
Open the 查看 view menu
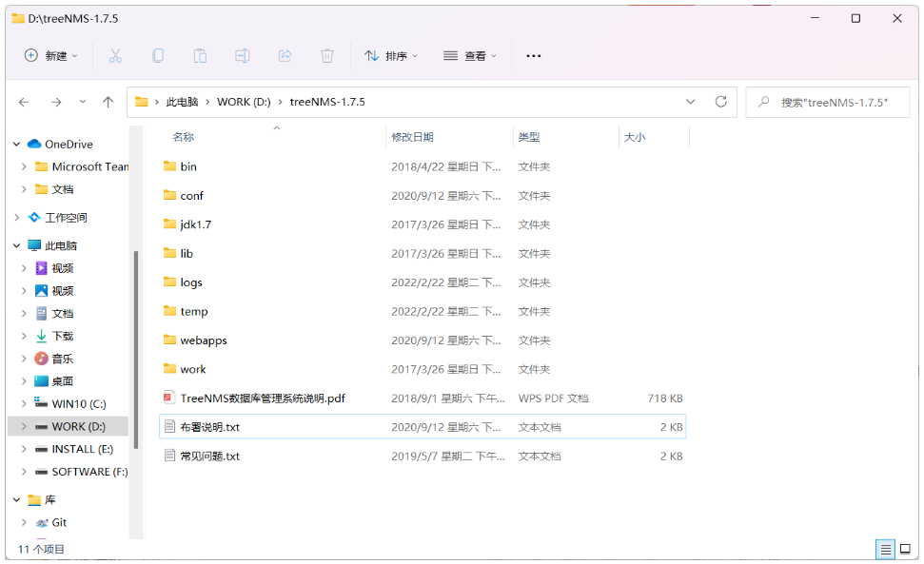click(470, 56)
